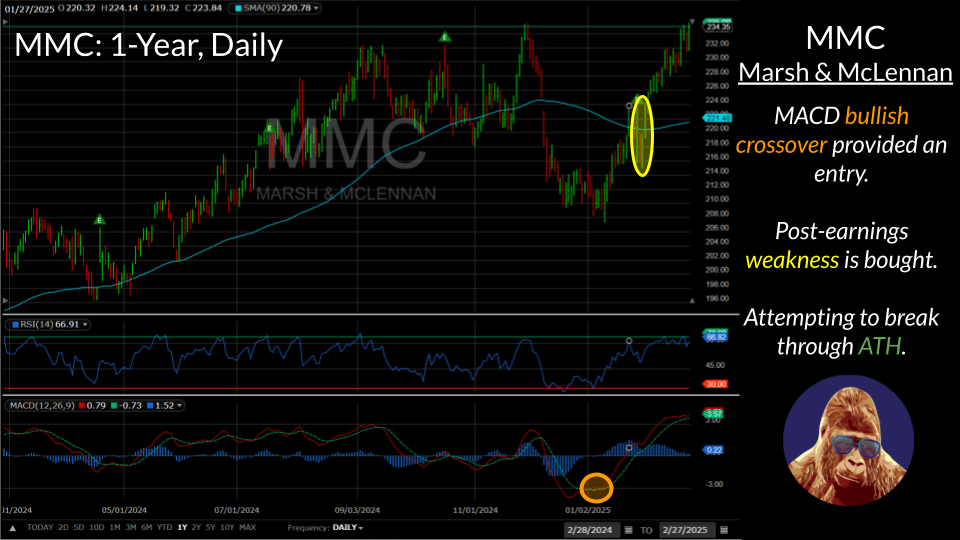
Task: Click the earnings marker near May 2024
Action: 99,219
